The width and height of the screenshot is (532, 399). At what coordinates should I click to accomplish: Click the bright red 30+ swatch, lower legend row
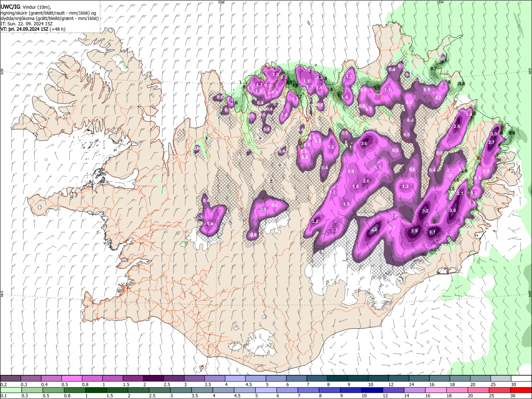521,390
